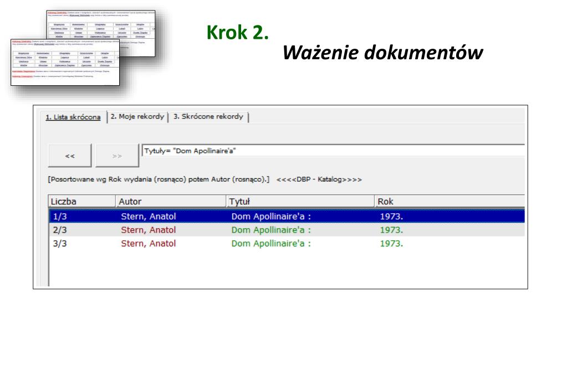Open the 1. Lista skrócona tab
567x392 pixels.
[x=73, y=117]
